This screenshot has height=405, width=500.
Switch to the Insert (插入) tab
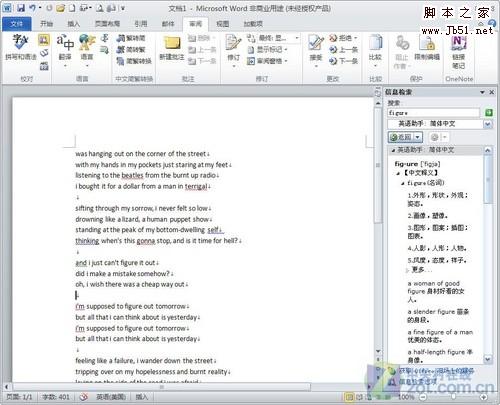(x=74, y=24)
